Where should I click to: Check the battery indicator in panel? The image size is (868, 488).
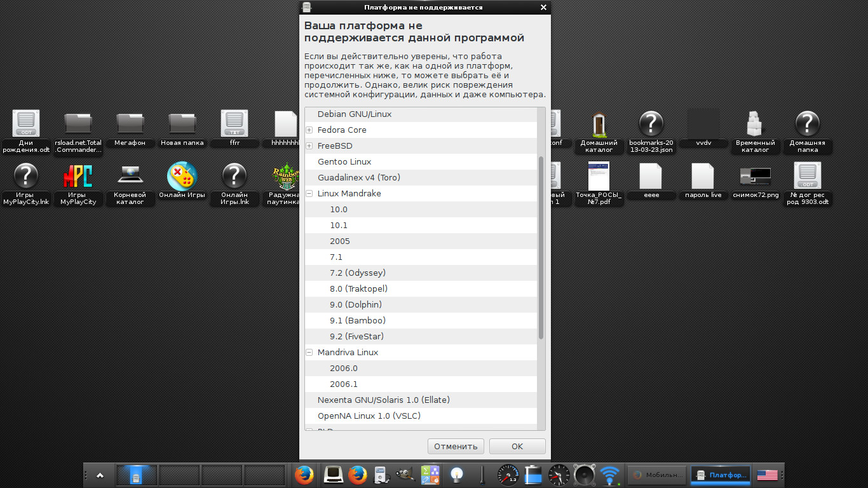pos(533,475)
